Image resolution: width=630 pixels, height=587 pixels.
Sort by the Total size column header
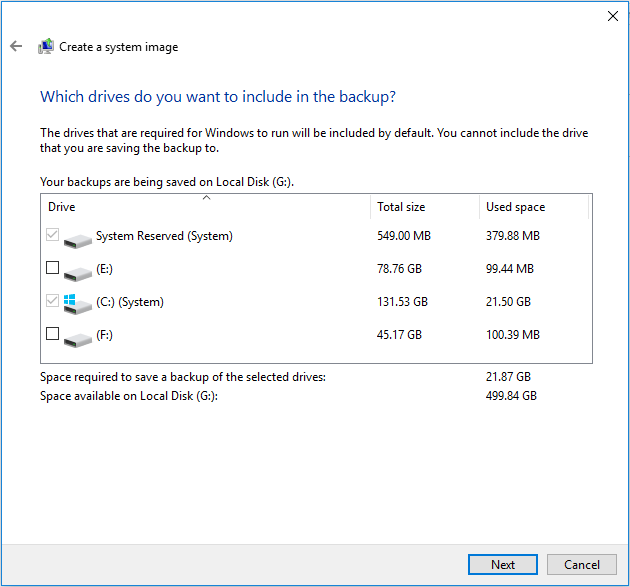425,207
